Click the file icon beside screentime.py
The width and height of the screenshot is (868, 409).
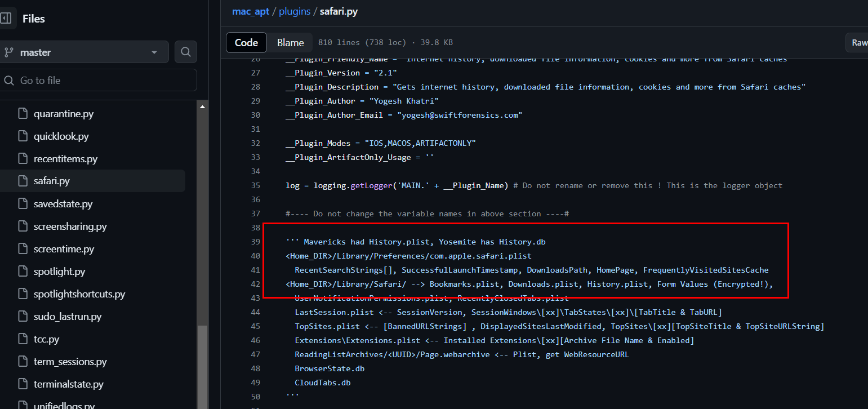point(23,249)
